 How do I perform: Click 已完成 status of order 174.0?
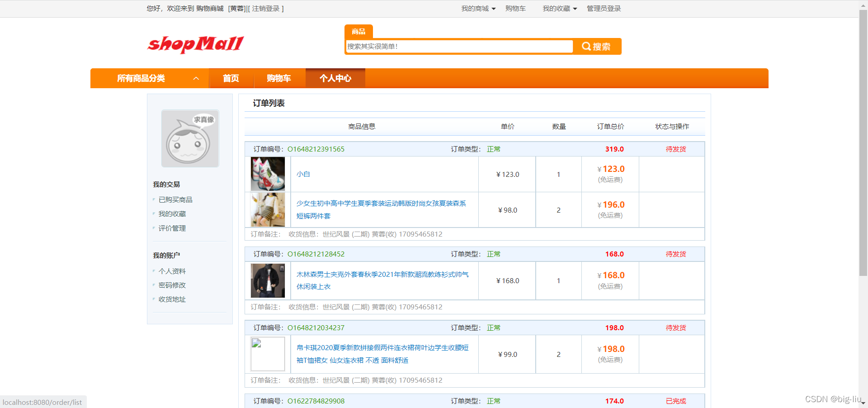[x=676, y=401]
